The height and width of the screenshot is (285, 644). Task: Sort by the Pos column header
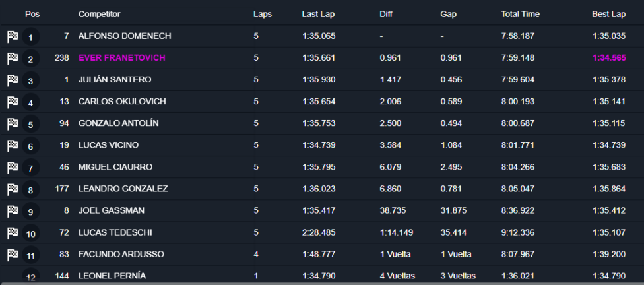click(x=32, y=14)
